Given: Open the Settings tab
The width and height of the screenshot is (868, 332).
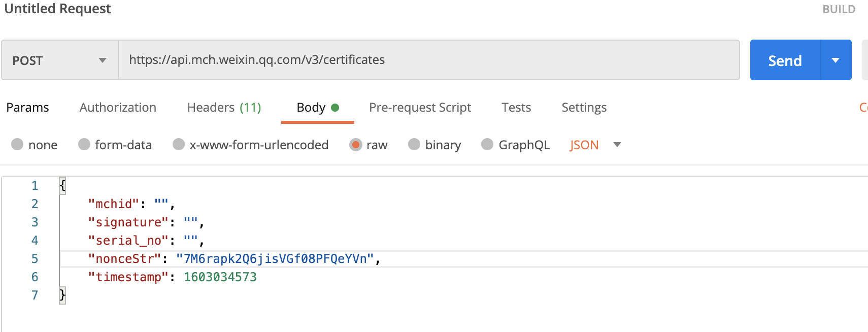Looking at the screenshot, I should point(584,108).
